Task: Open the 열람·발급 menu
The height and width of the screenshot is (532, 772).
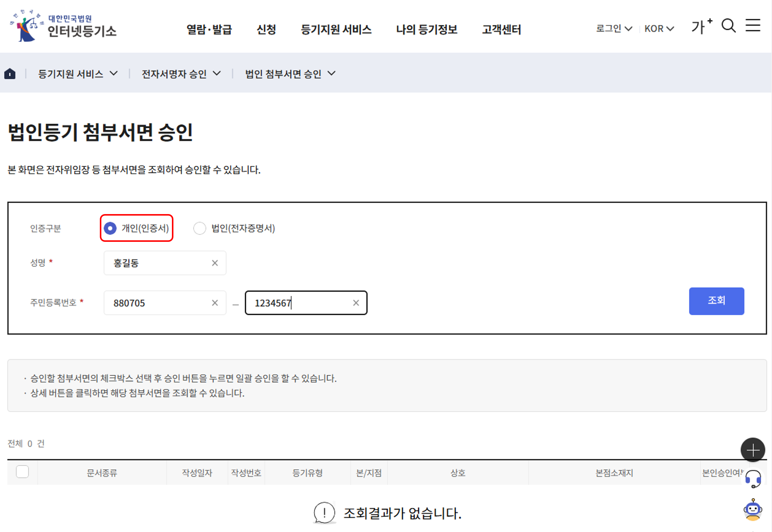Action: (209, 29)
